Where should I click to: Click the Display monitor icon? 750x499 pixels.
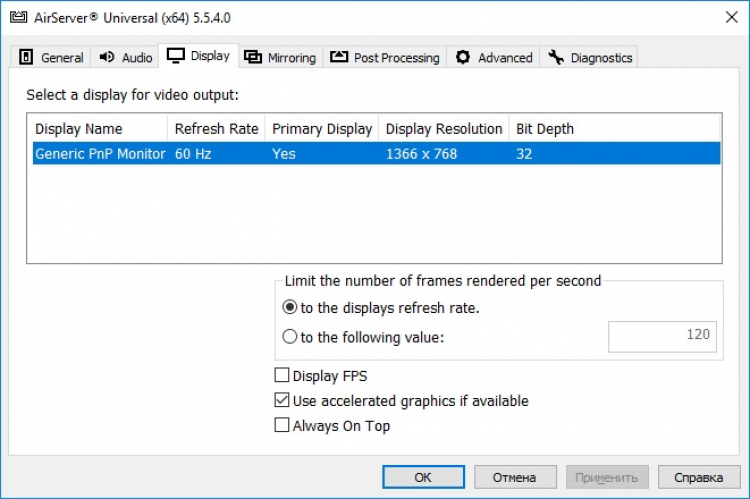176,55
